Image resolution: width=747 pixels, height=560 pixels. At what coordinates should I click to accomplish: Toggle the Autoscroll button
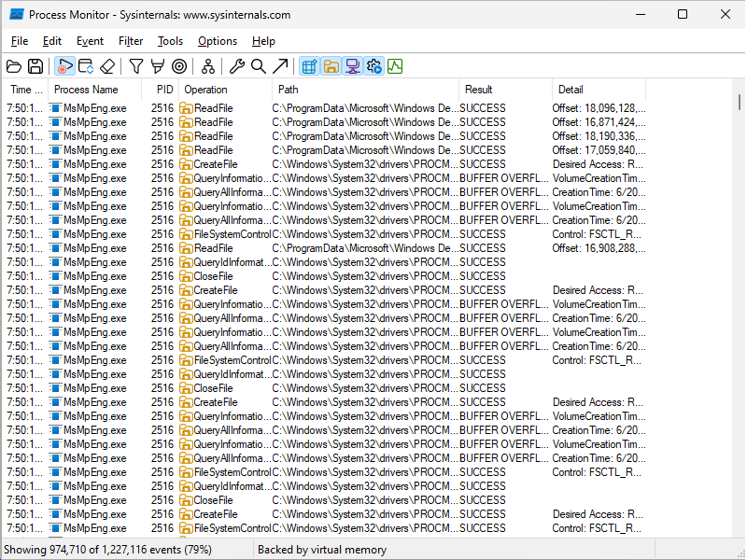86,66
